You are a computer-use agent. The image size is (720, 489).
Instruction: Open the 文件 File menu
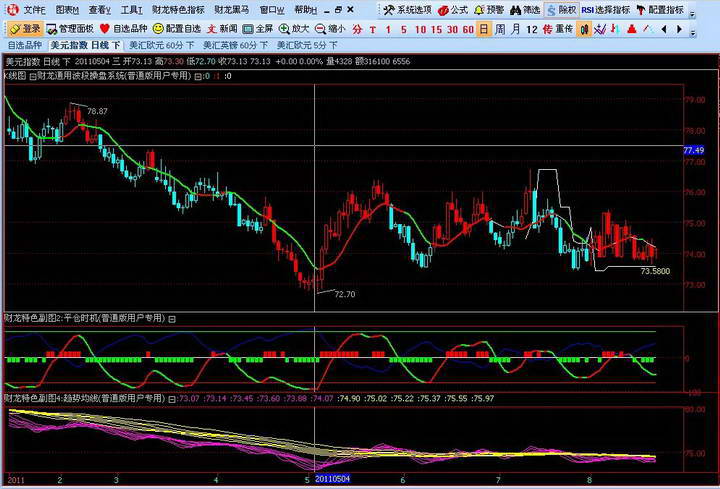tap(34, 10)
